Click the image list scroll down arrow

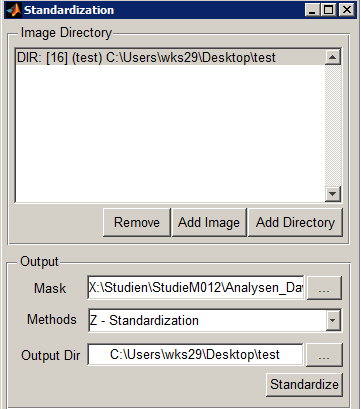pos(333,194)
